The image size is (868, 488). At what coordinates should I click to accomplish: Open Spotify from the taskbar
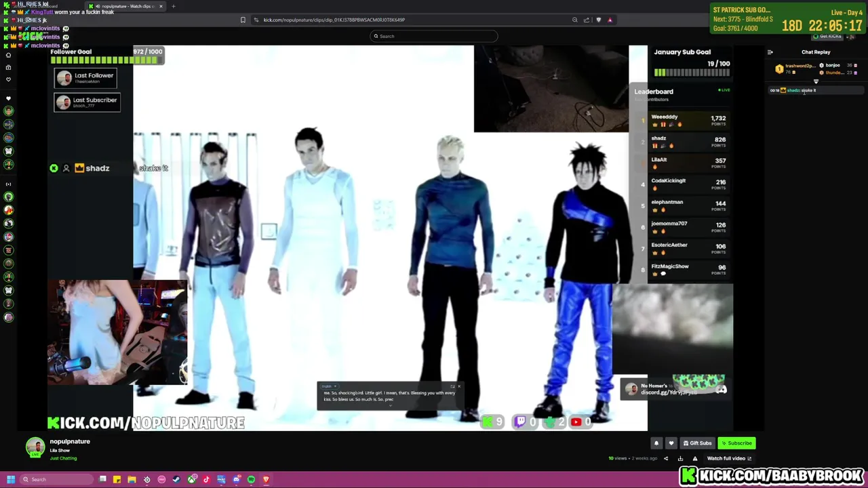click(x=251, y=479)
